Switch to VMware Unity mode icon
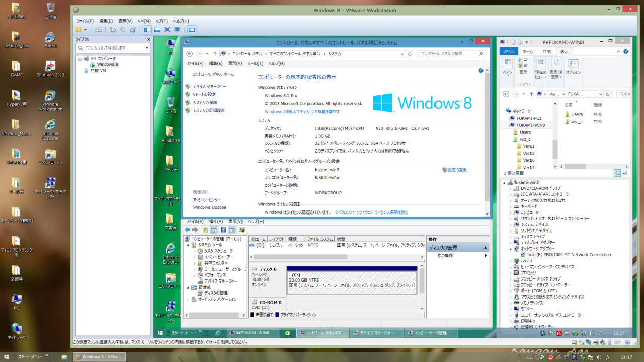644x362 pixels. pos(177,30)
